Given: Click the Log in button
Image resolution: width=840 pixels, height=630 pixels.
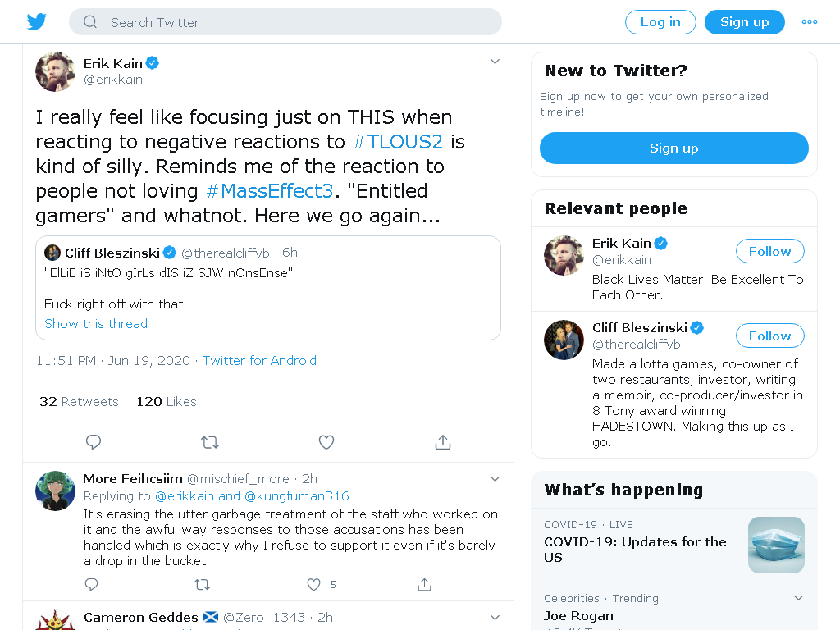Looking at the screenshot, I should (x=660, y=22).
